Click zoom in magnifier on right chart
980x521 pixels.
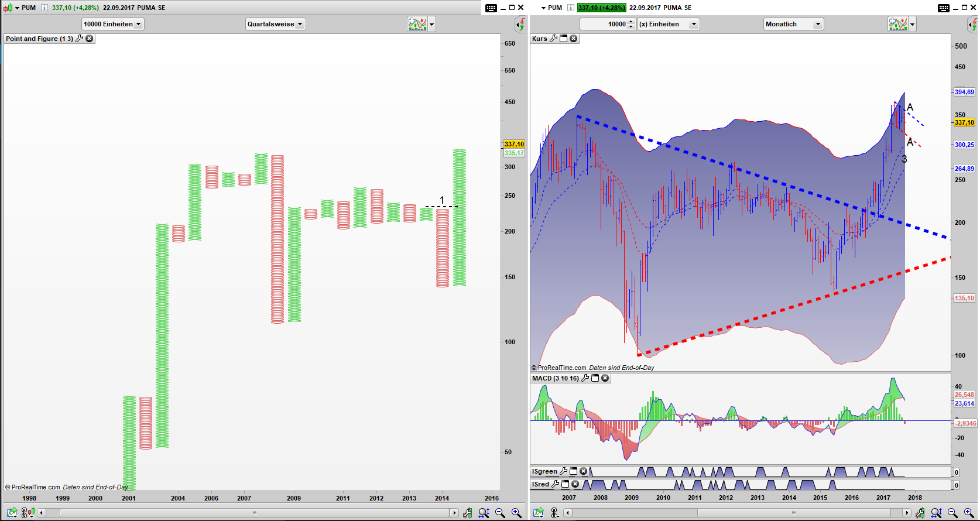pos(969,513)
